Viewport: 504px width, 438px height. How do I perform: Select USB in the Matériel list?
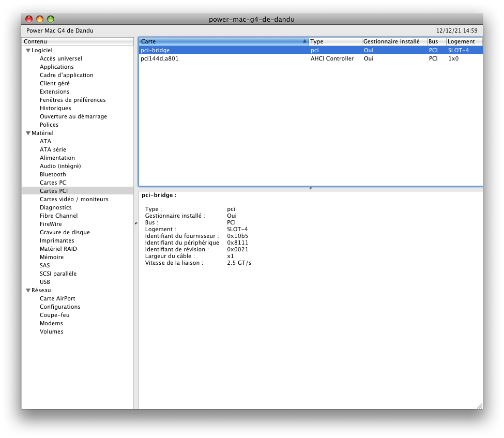click(45, 282)
